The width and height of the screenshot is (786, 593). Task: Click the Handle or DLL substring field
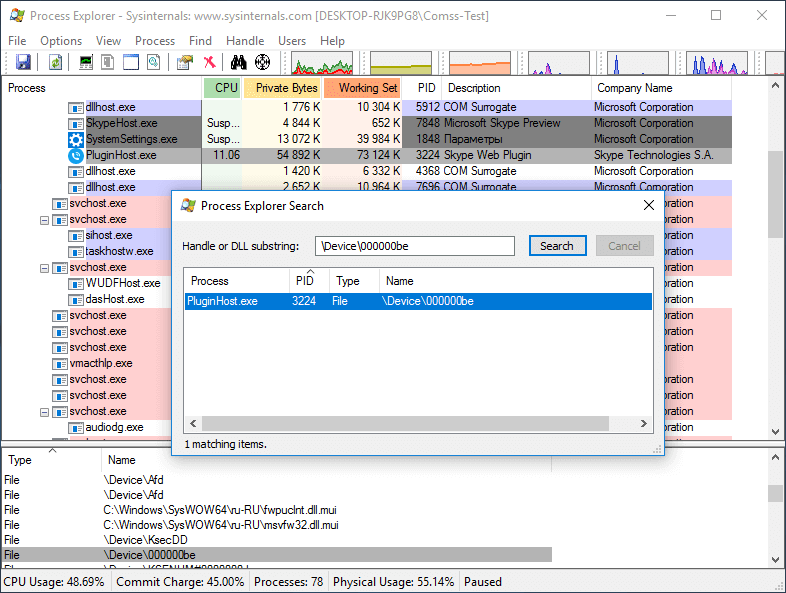point(415,246)
